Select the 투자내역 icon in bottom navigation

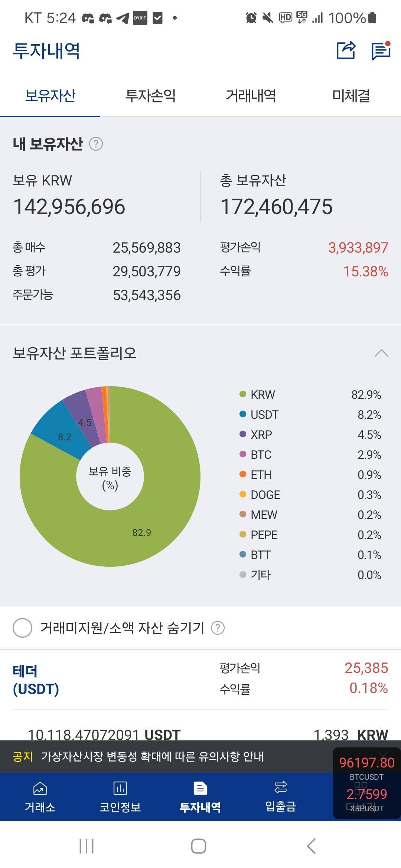coord(200,796)
